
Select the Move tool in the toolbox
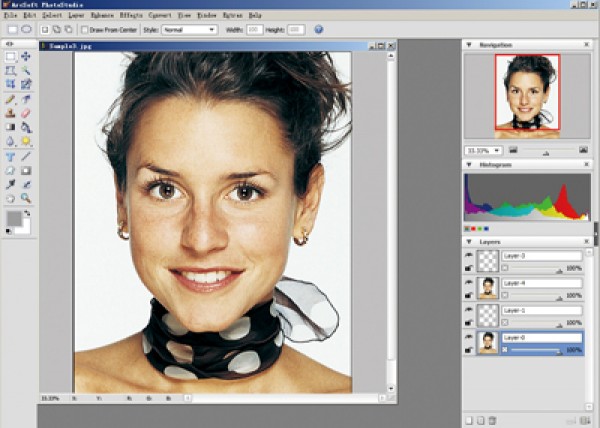pyautogui.click(x=26, y=57)
